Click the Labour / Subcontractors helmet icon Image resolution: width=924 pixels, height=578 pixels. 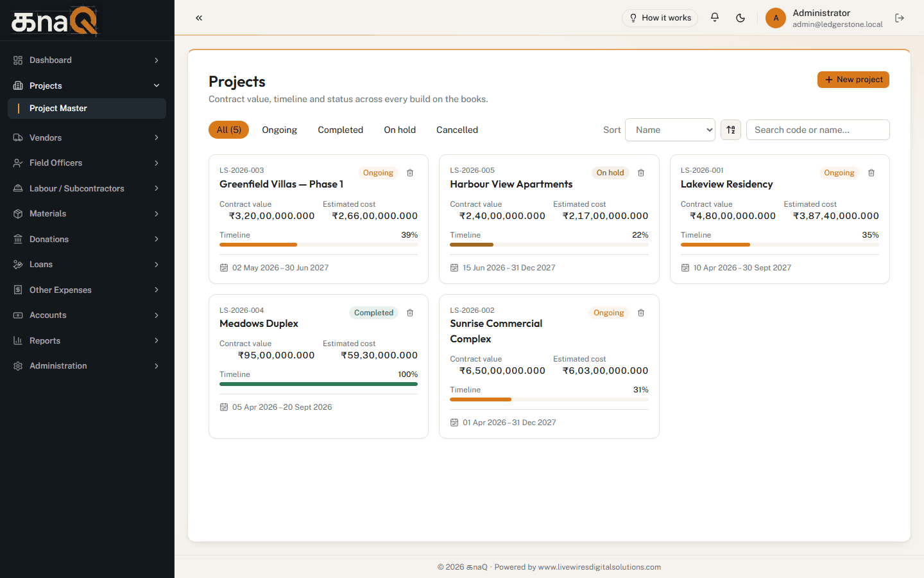(18, 188)
